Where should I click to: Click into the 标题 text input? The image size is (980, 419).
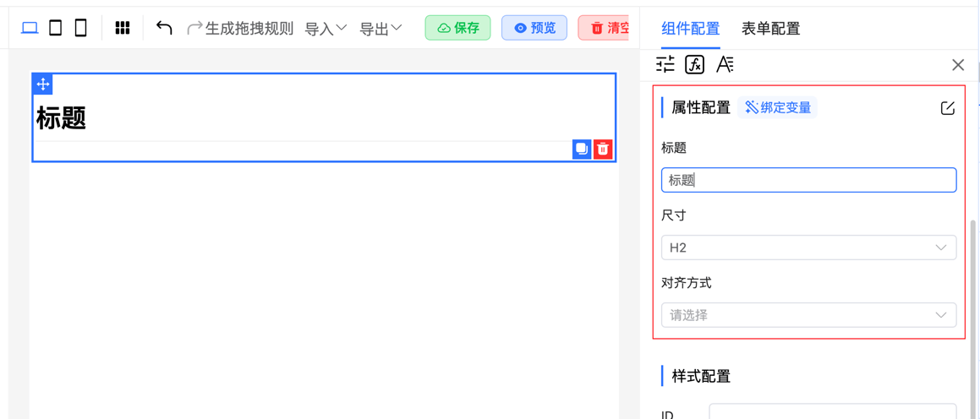point(808,180)
